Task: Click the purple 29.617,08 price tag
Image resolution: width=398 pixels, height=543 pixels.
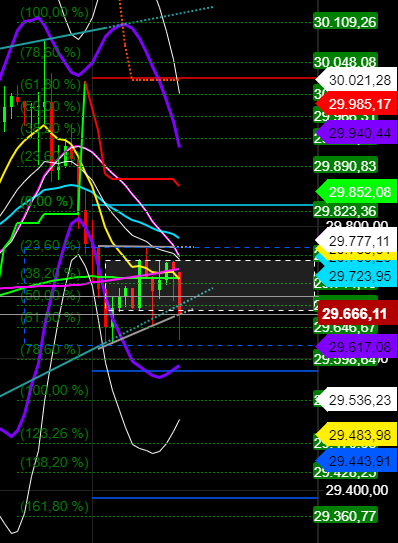Action: click(x=356, y=347)
